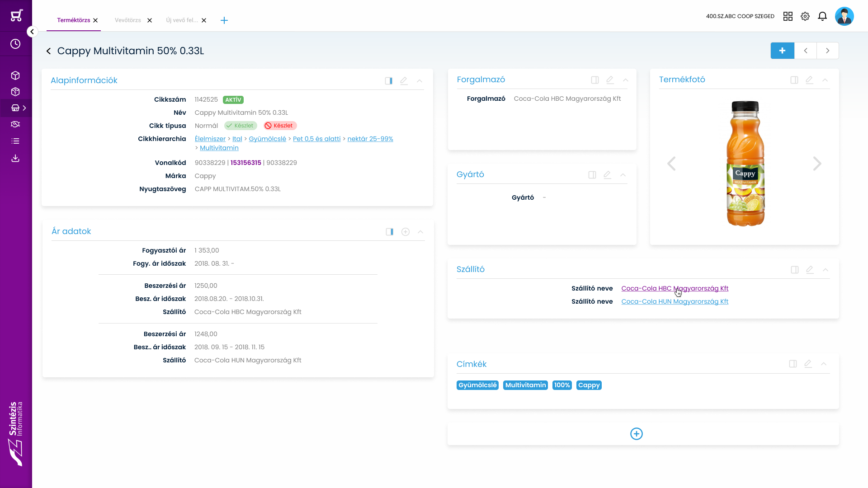Edit the Alapinformációk panel
The width and height of the screenshot is (868, 488).
(404, 81)
